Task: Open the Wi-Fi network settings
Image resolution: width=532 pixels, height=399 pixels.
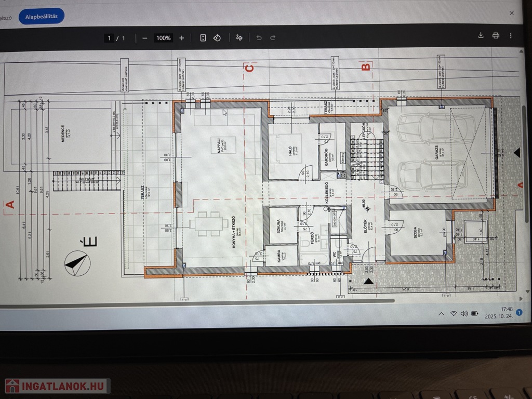Action: click(453, 314)
